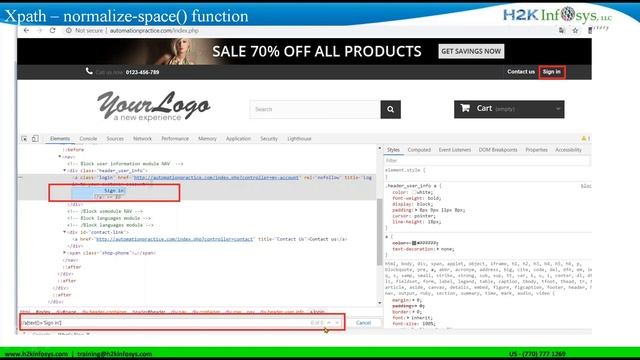Click the translate icon in the address bar
Screen dimensions: 640x360
click(562, 31)
